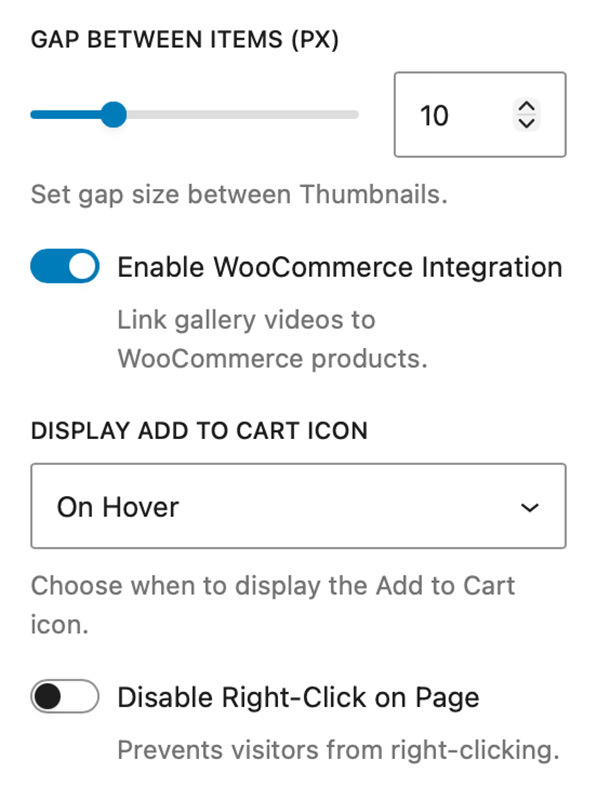Click the Disable Right-Click on Page label
This screenshot has width=597, height=800.
tap(300, 697)
